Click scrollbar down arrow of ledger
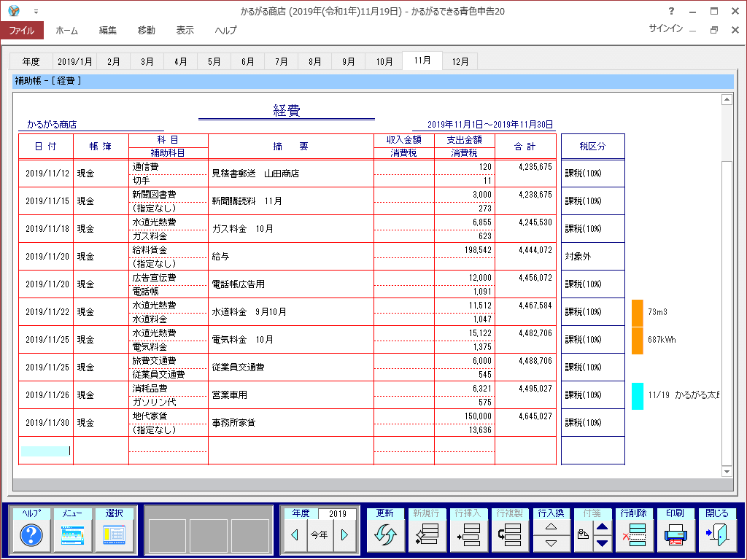747x560 pixels. [727, 472]
